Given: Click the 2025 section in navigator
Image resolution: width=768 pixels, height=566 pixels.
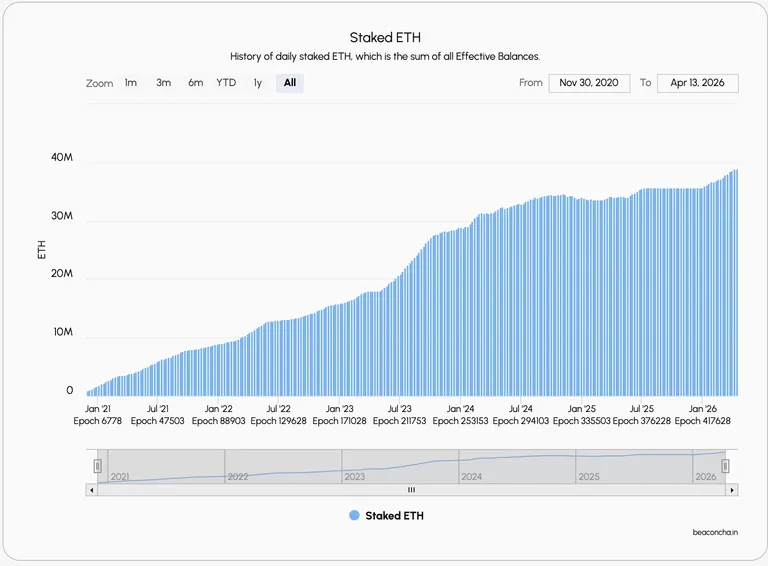Looking at the screenshot, I should pos(634,466).
